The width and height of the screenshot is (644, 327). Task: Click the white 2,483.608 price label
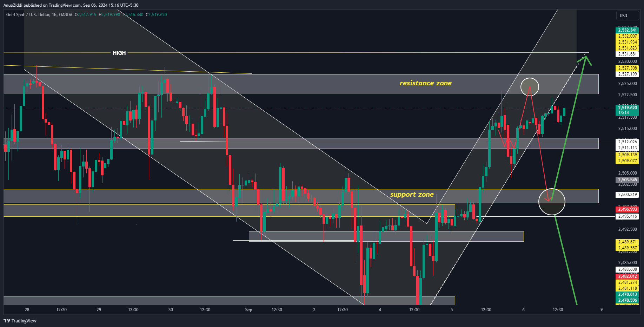pyautogui.click(x=627, y=269)
